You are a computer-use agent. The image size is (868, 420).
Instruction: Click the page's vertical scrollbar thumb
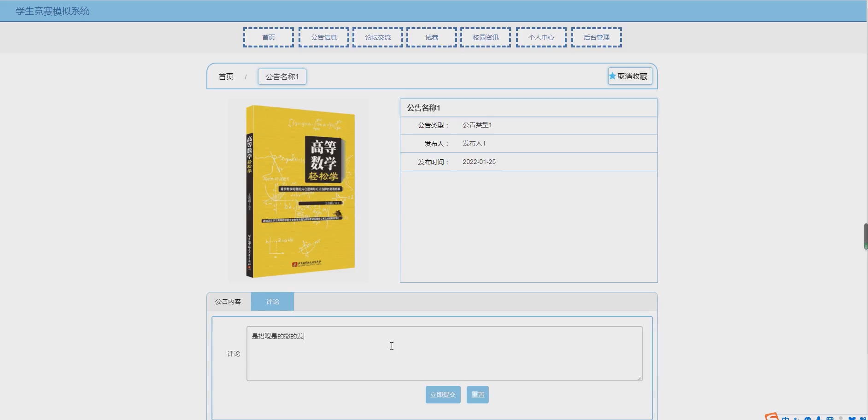[x=866, y=236]
